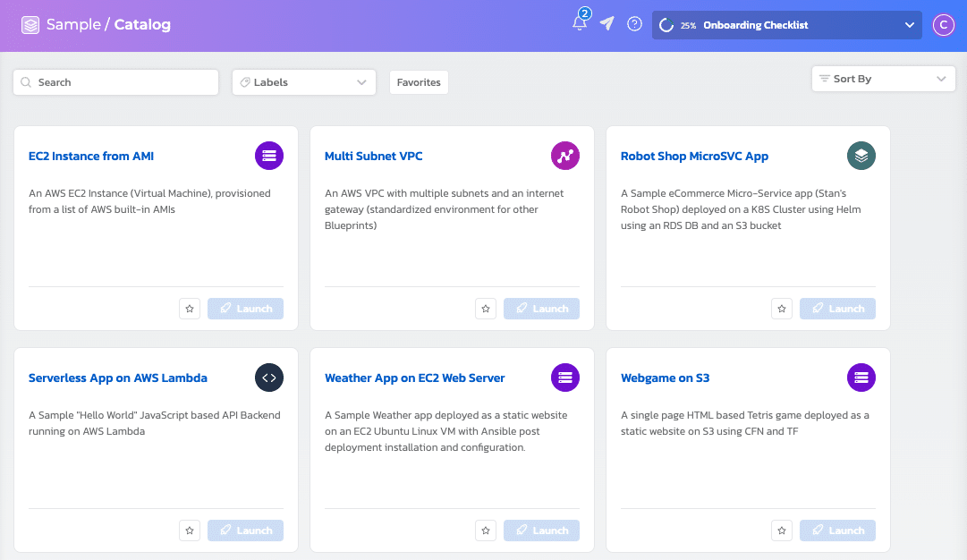Screen dimensions: 967x560
Task: Click the Multi Subnet VPC graph icon
Action: point(565,156)
